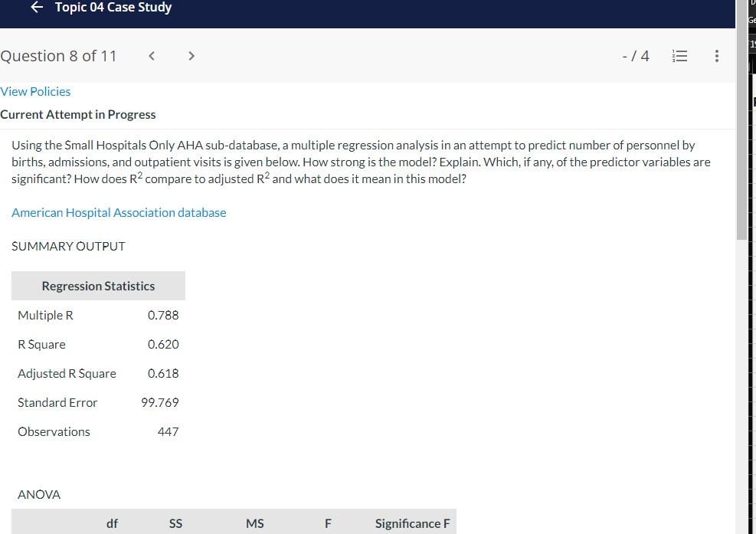Screen dimensions: 756x534
Task: Click the '- / 4' score indicator
Action: (x=636, y=56)
